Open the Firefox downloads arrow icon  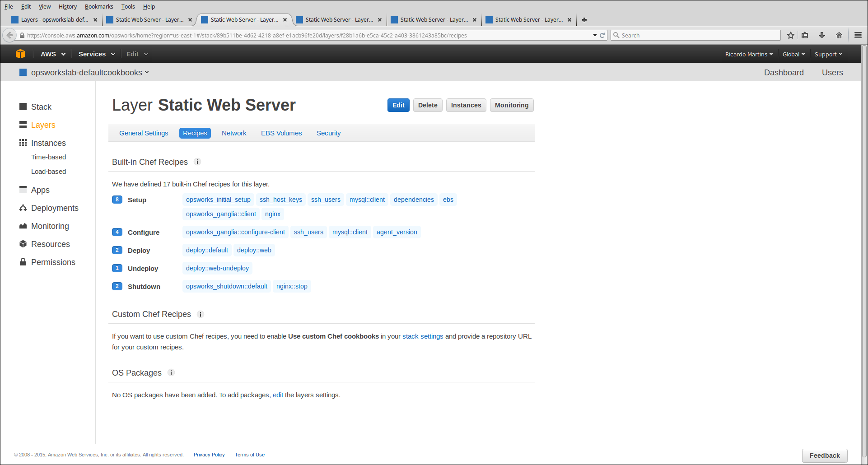(822, 35)
